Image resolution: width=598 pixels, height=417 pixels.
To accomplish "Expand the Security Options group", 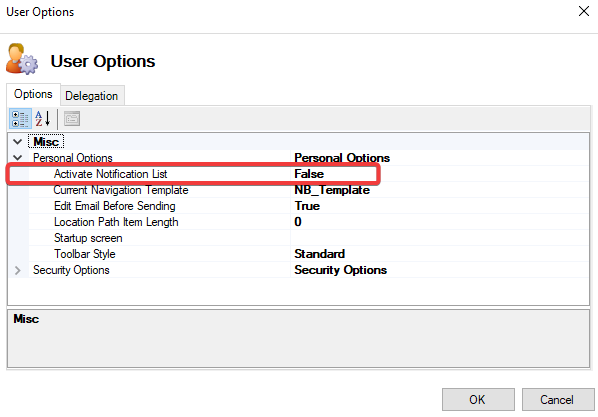I will click(18, 270).
